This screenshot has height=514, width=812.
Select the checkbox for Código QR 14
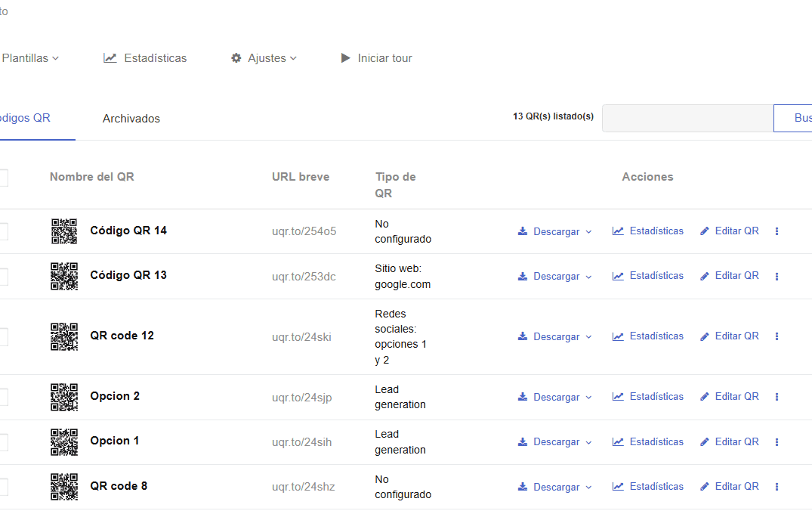(2, 231)
